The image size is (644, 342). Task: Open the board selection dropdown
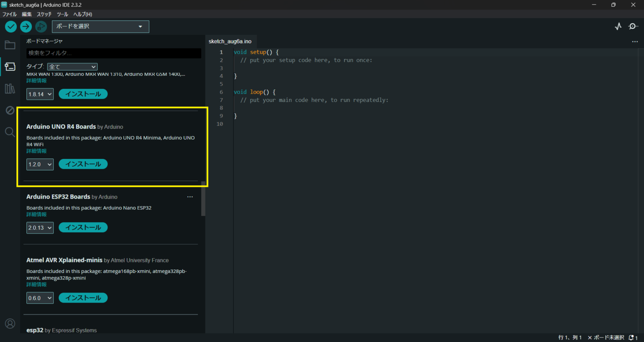point(100,26)
